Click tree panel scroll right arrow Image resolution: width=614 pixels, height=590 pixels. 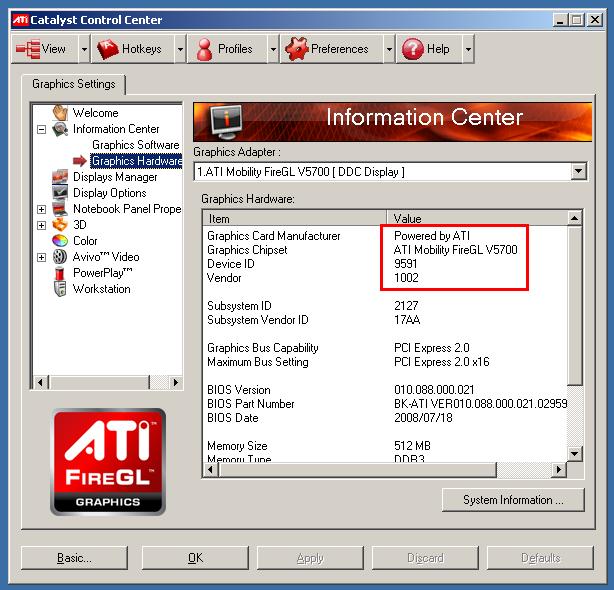[176, 382]
